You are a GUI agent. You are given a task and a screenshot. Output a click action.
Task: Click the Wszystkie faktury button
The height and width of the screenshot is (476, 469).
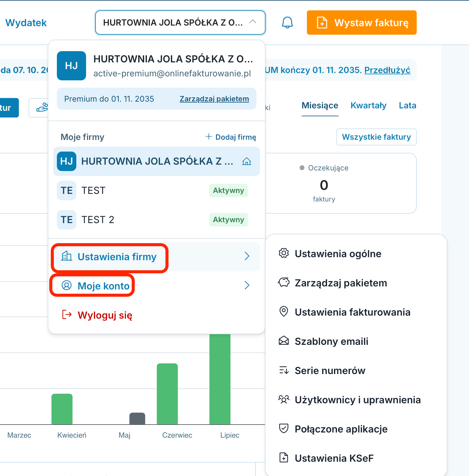pyautogui.click(x=377, y=137)
